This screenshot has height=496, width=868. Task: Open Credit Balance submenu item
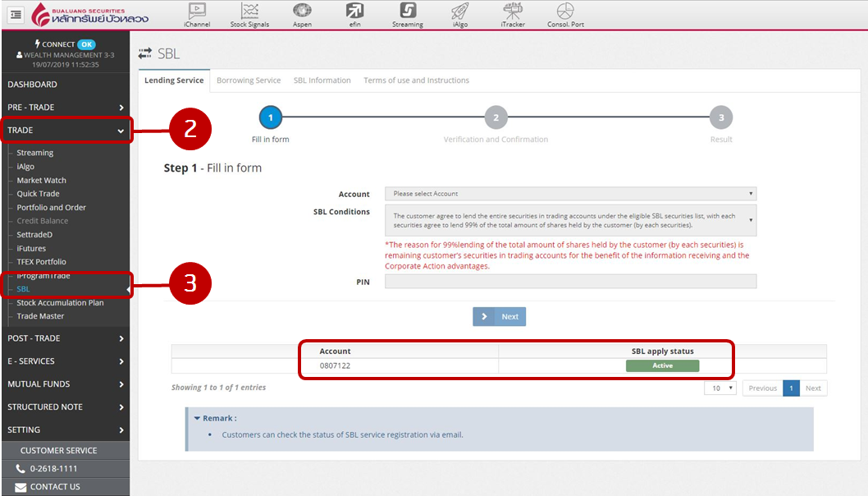point(43,221)
